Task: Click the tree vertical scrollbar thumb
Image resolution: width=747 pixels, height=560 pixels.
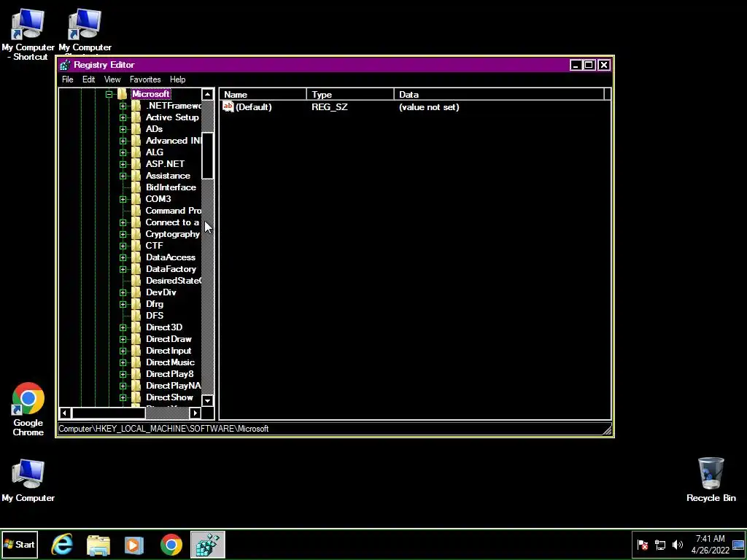Action: point(207,156)
